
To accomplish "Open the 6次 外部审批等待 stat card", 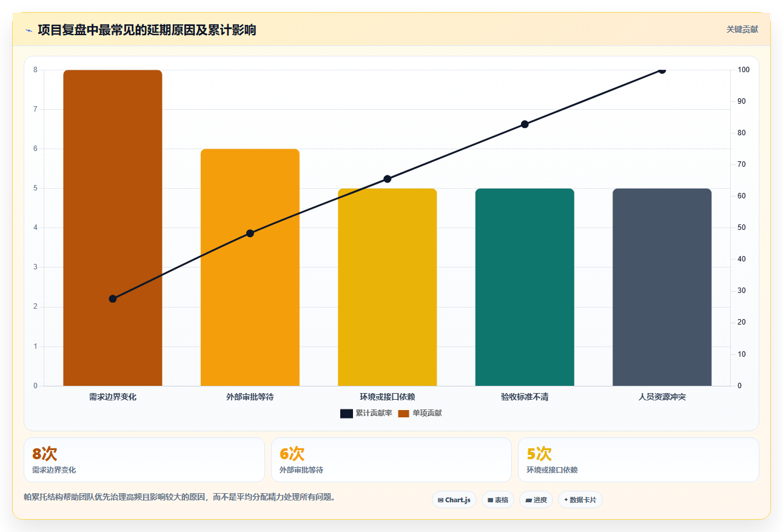I will pos(391,460).
